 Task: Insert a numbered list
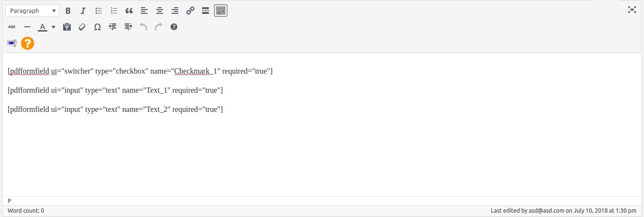tap(114, 11)
